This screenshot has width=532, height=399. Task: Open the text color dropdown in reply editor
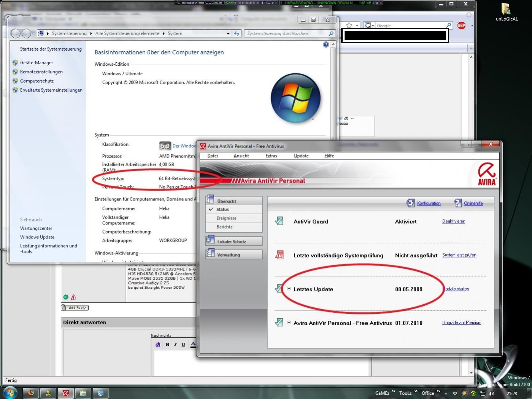pos(193,345)
